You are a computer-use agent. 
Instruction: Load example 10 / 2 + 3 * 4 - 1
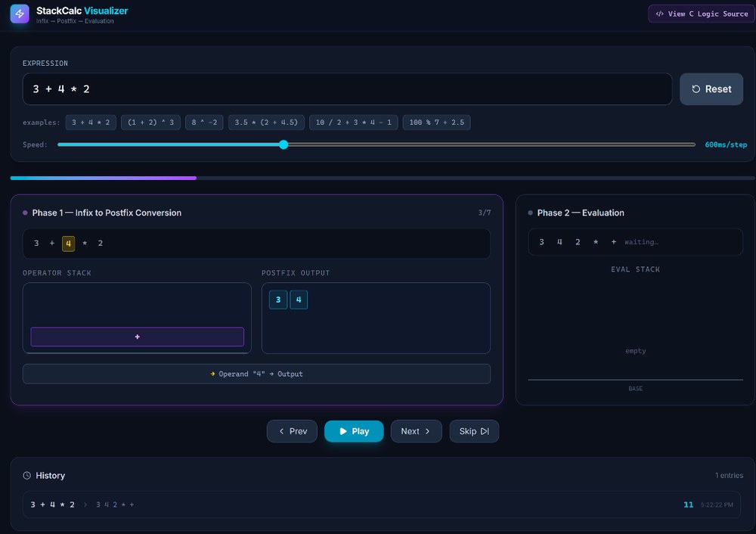(x=353, y=123)
